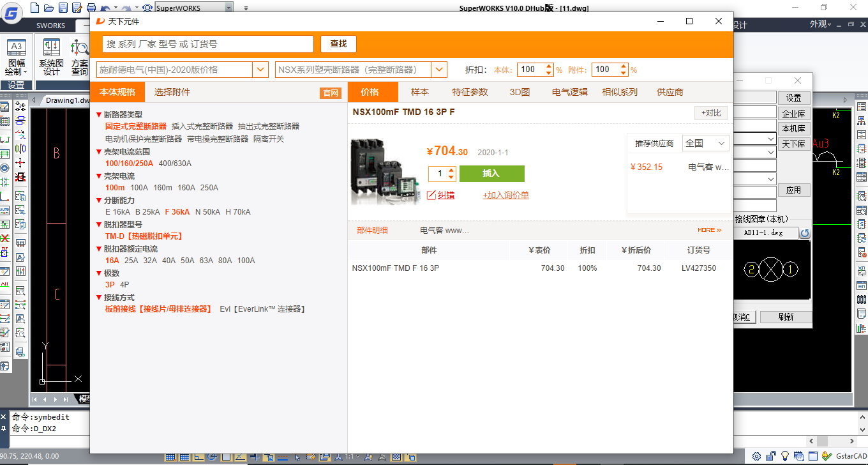The width and height of the screenshot is (868, 465).
Task: Click the 应用 button in the background dialog
Action: pos(794,190)
